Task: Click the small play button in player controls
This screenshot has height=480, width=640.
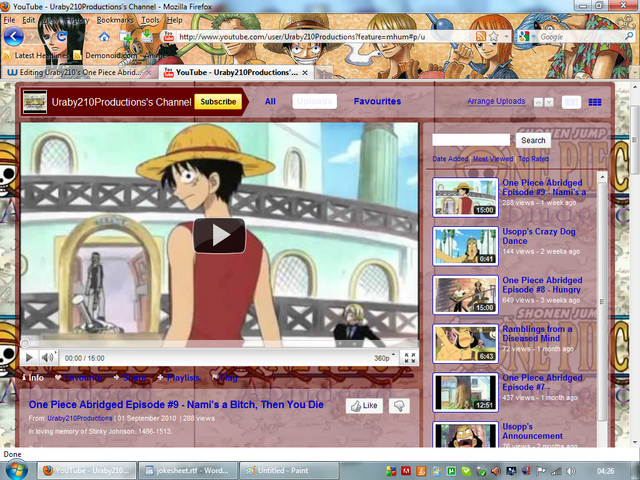Action: 29,358
